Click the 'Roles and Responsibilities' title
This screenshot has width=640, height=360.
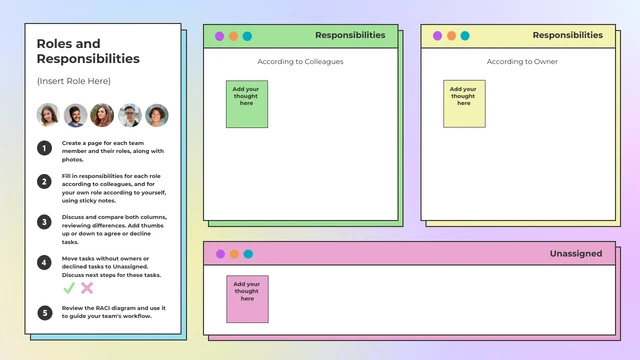[x=88, y=51]
